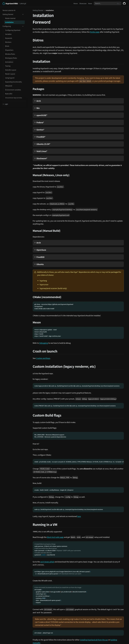Follow the Nvidia page link
This screenshot has height=644, width=129.
point(95,32)
